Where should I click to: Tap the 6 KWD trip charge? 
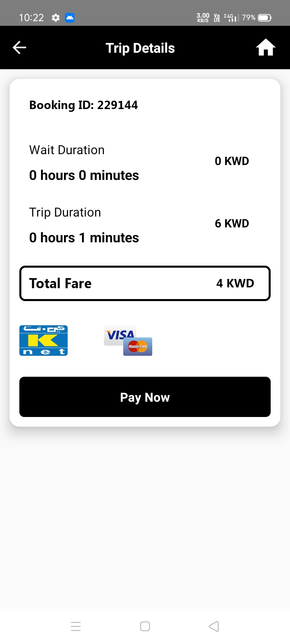(x=232, y=223)
